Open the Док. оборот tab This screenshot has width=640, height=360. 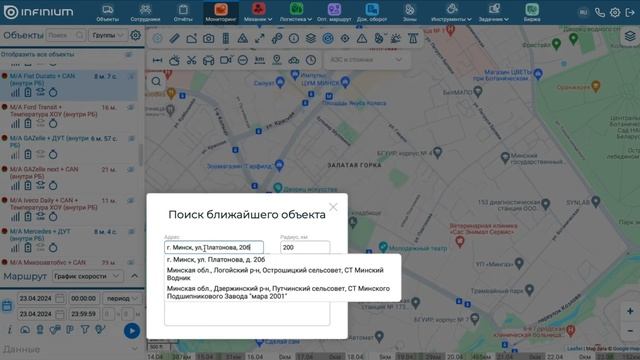[x=372, y=12]
